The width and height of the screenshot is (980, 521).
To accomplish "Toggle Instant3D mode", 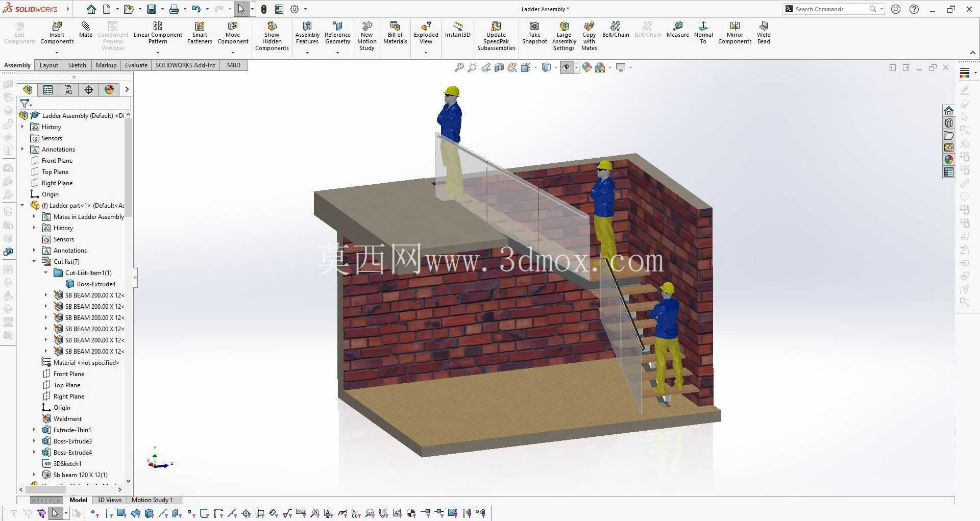I will [x=457, y=30].
